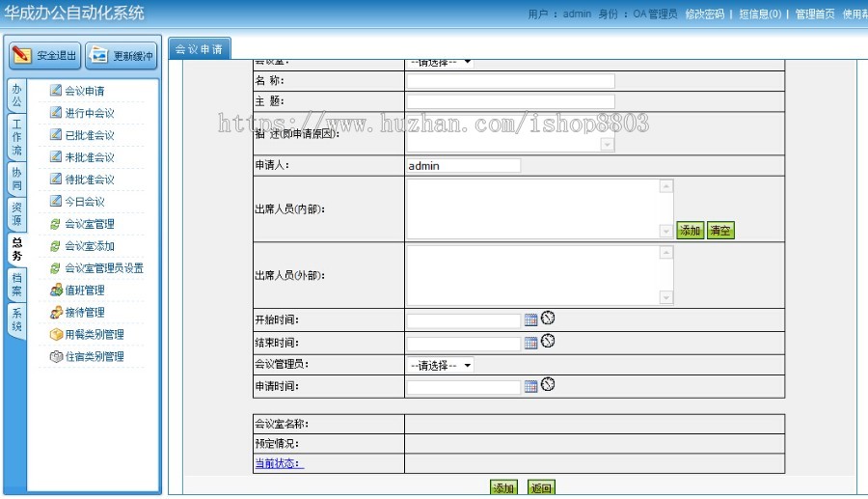Screen dimensions: 868x499
Task: Click 添加 next to internal attendees
Action: [690, 231]
